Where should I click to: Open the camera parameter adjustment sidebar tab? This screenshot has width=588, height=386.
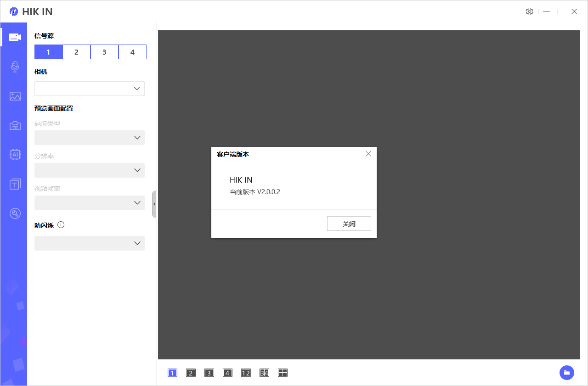15,126
